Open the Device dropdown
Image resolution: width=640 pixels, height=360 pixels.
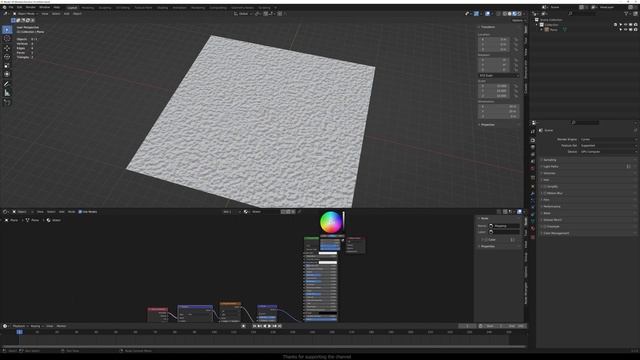point(608,152)
